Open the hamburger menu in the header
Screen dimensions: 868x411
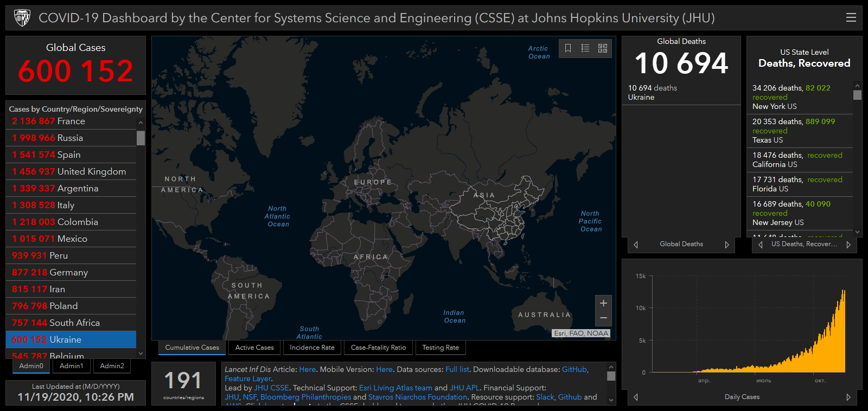pyautogui.click(x=851, y=18)
